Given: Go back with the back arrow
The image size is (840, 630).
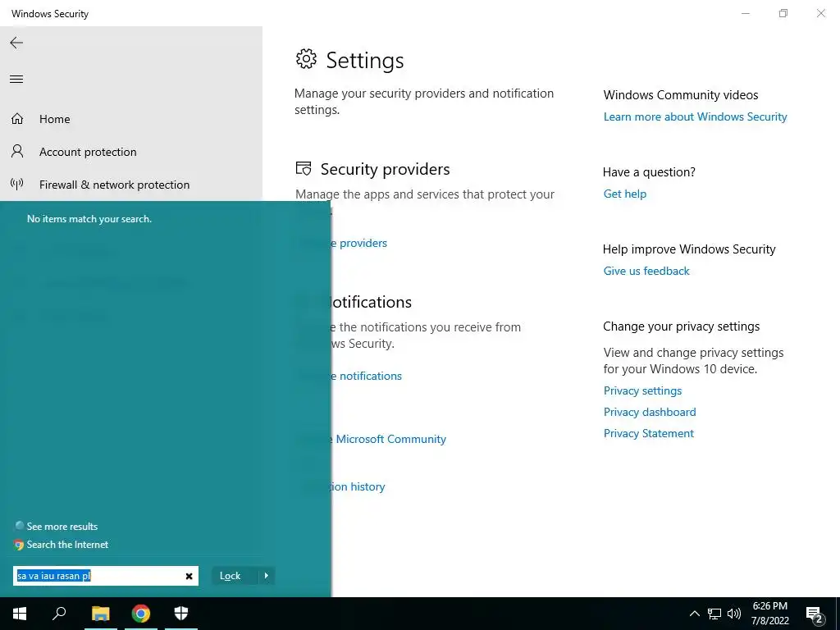Looking at the screenshot, I should click(16, 43).
